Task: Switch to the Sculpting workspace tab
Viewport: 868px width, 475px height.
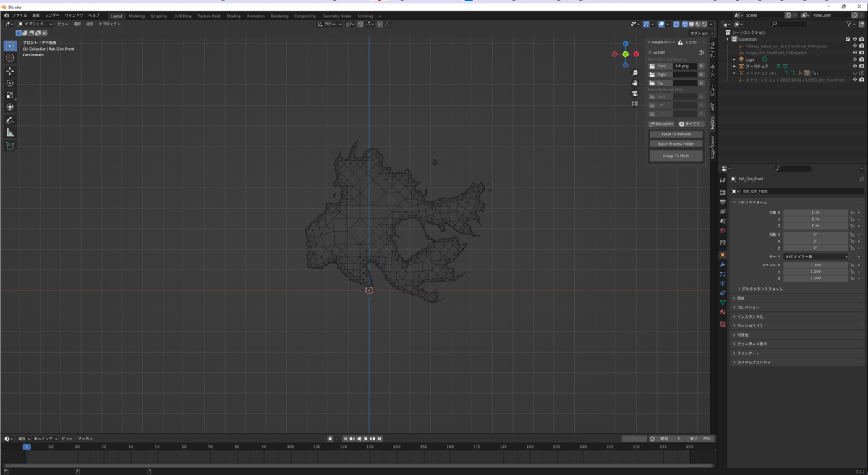Action: tap(158, 16)
